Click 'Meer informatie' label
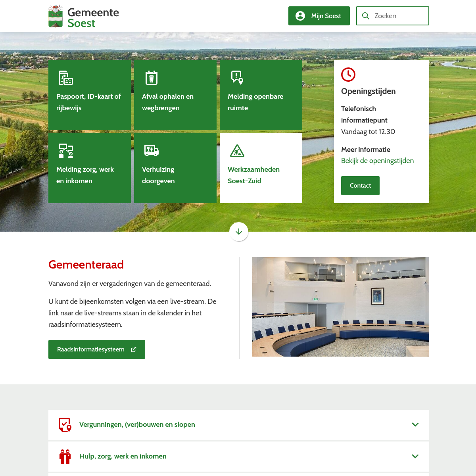Viewport: 476px width, 476px height. 366,150
